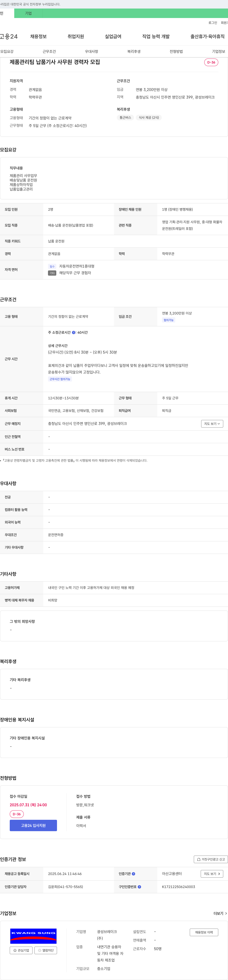This screenshot has height=980, width=228.
Task: Click 운전면허증 preferred condition value
Action: tap(56, 535)
